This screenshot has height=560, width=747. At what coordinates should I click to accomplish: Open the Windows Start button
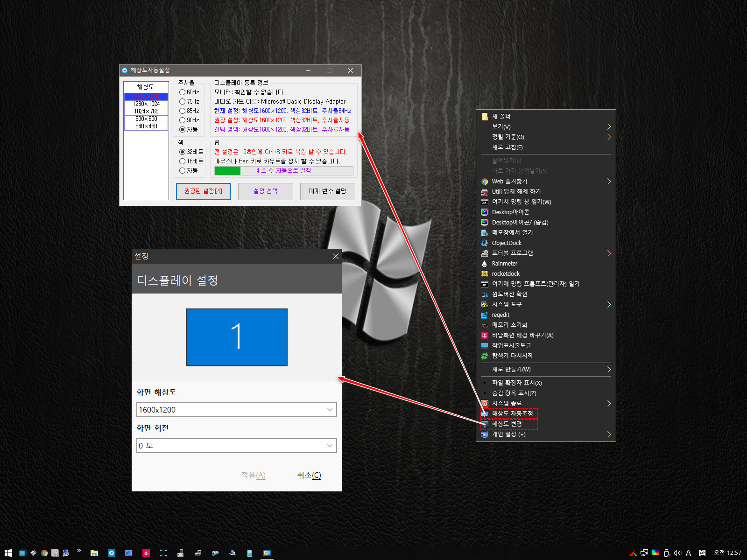8,553
